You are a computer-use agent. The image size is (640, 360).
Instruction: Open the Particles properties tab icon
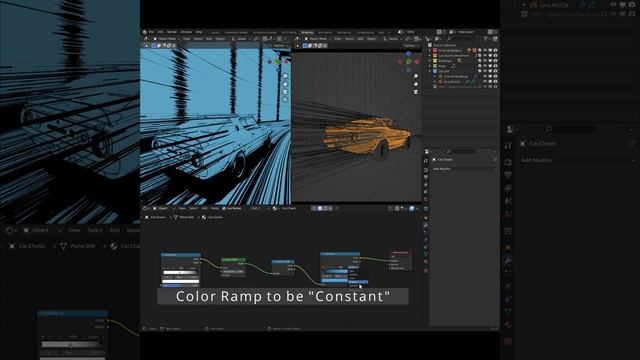[x=426, y=232]
